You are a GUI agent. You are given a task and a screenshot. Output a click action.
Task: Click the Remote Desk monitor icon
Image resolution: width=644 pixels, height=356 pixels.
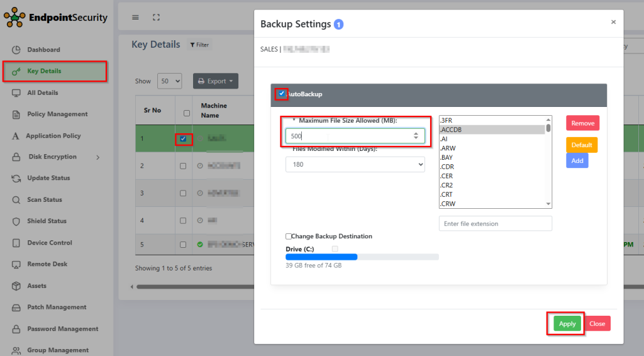[16, 264]
